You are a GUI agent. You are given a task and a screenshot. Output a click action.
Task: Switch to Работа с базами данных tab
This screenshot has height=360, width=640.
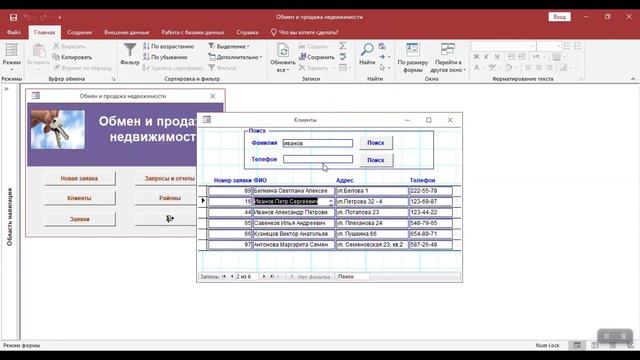[x=192, y=32]
